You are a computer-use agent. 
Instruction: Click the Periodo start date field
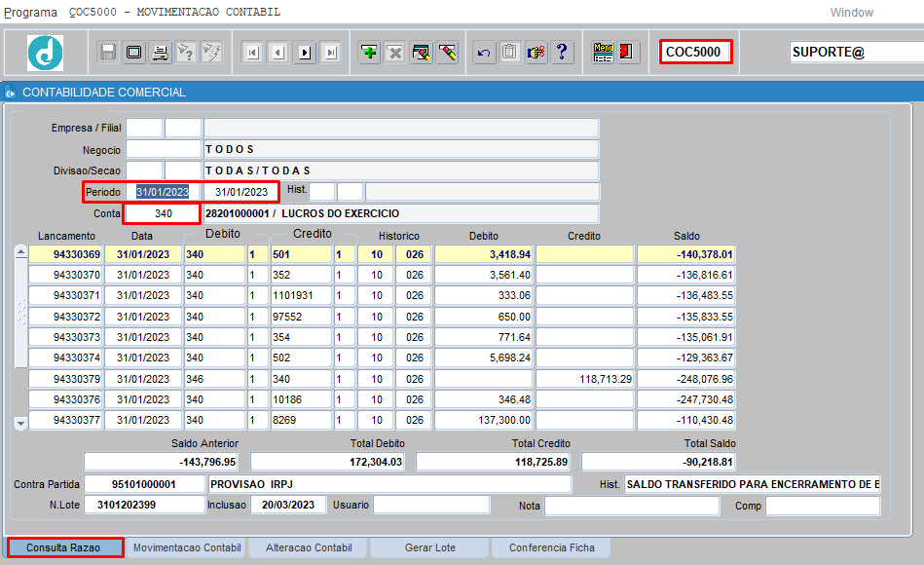(x=164, y=192)
